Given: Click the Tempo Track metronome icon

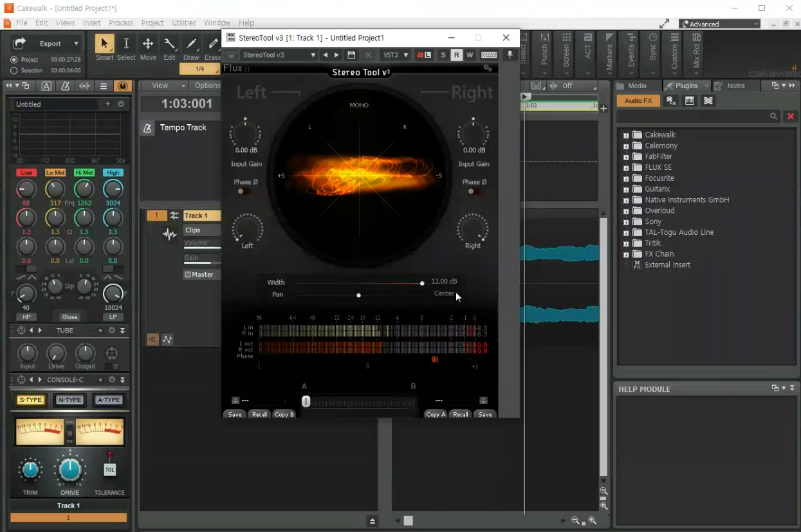Looking at the screenshot, I should 147,128.
